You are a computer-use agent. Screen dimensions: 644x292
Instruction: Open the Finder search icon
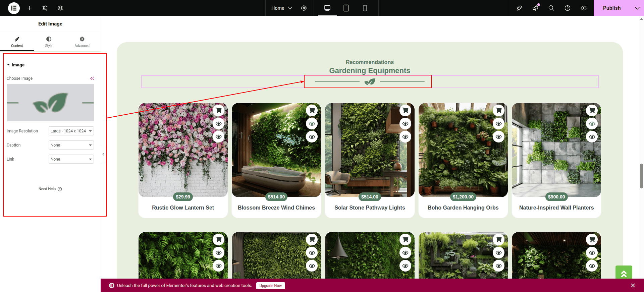tap(551, 8)
